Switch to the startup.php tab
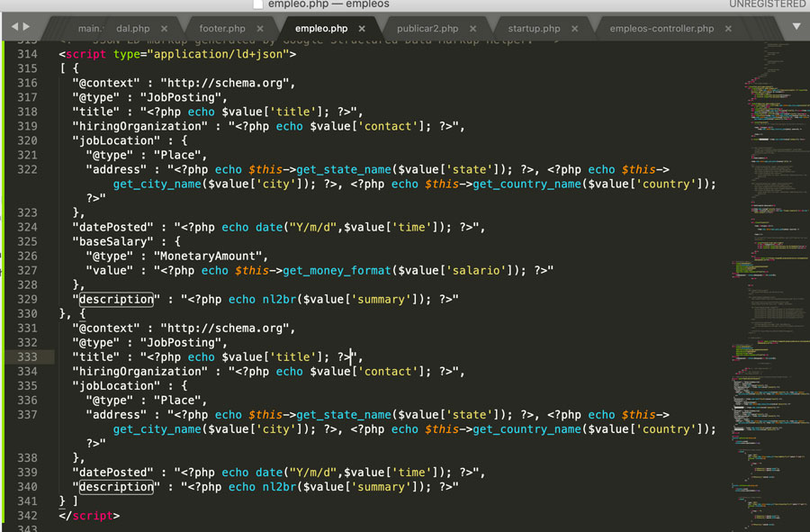810x532 pixels. coord(534,29)
